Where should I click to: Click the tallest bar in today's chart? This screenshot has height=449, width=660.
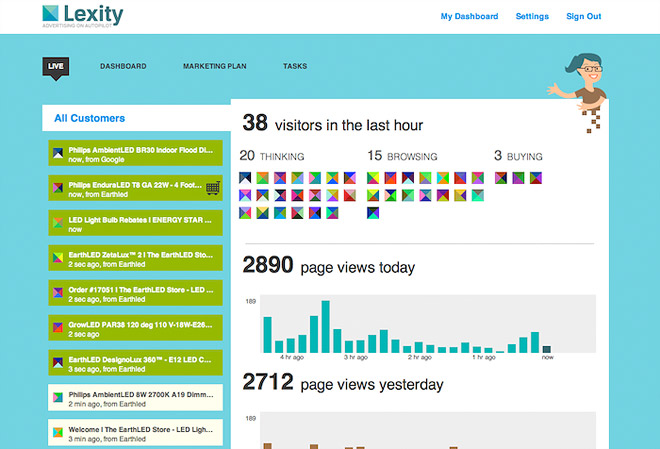pos(325,327)
